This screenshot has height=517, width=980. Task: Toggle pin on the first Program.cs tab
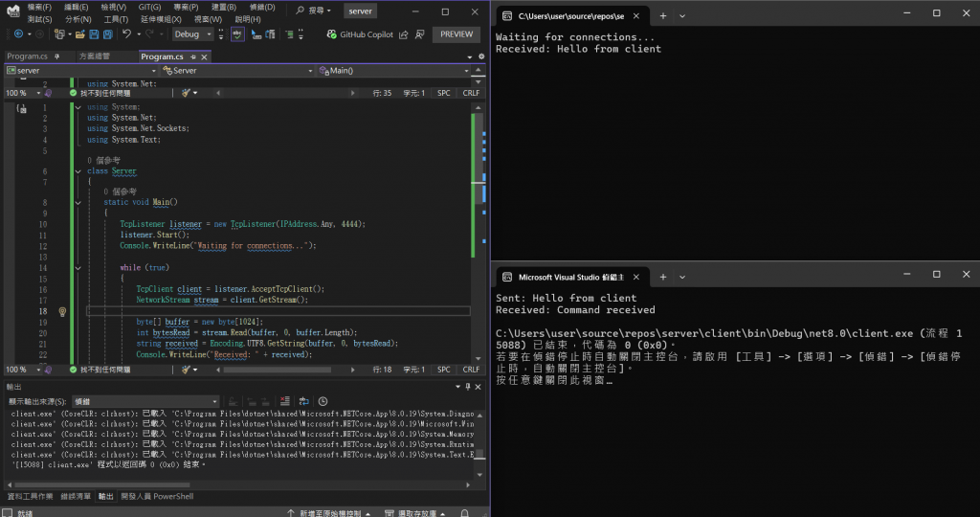(x=56, y=56)
